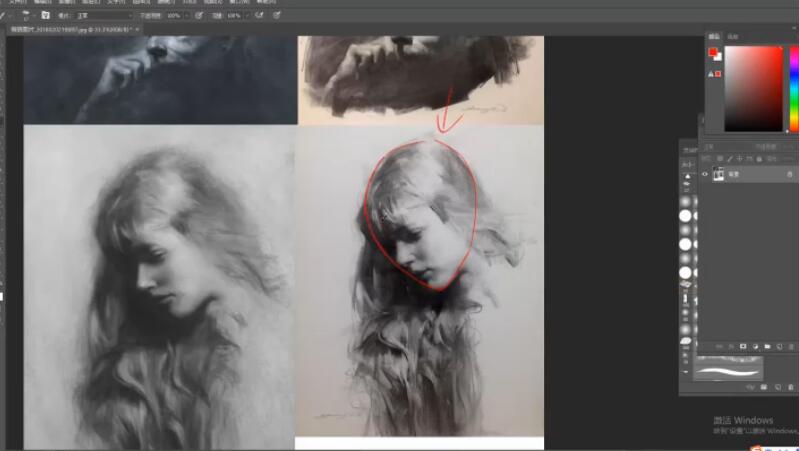Switch to the Color panel tab
This screenshot has height=451, width=799.
(x=714, y=36)
